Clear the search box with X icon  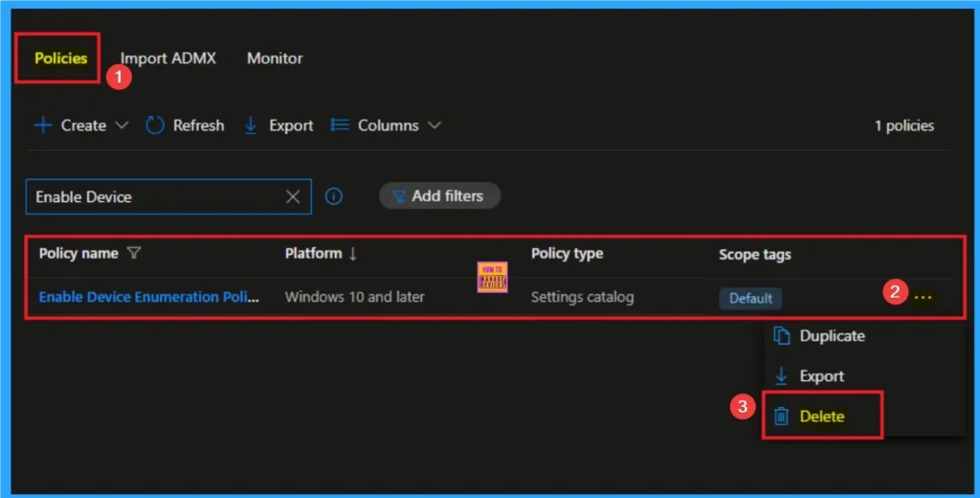(x=293, y=196)
